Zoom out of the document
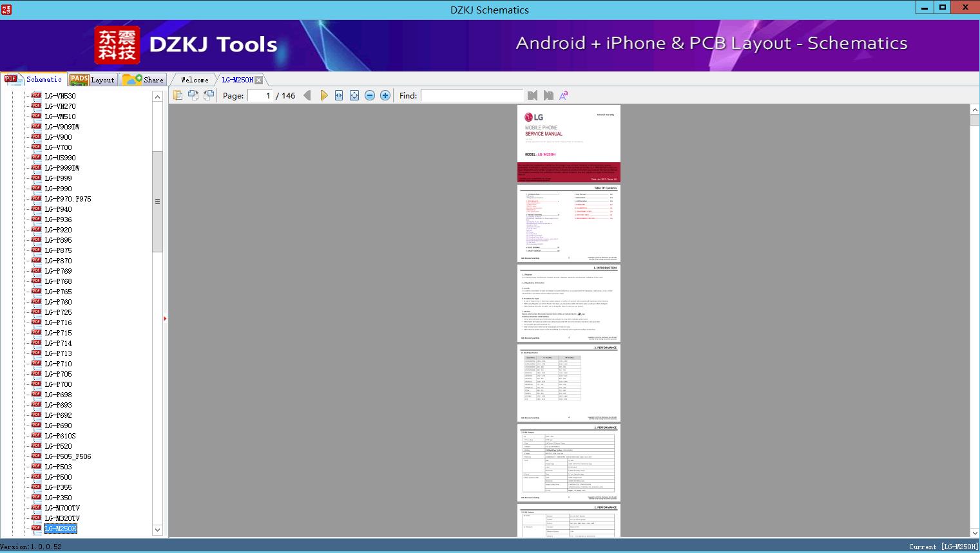The height and width of the screenshot is (553, 980). 370,95
